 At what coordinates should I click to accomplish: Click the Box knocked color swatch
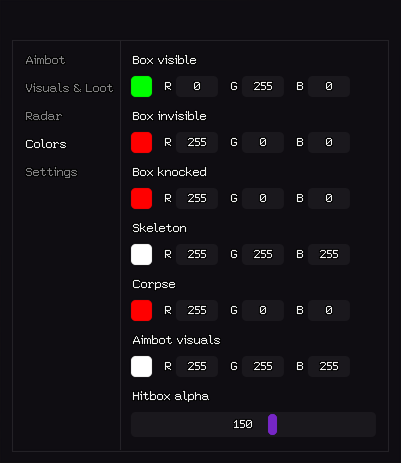click(142, 199)
